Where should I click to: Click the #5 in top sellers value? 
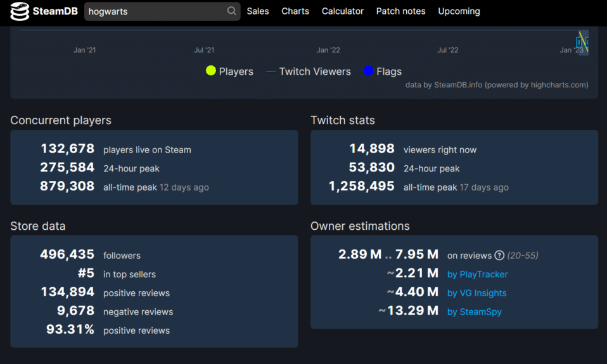tap(86, 273)
